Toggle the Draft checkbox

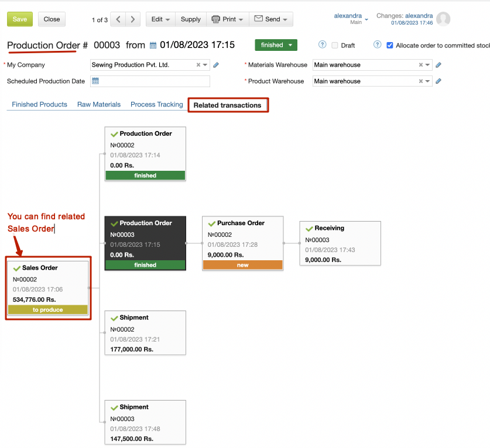(335, 45)
